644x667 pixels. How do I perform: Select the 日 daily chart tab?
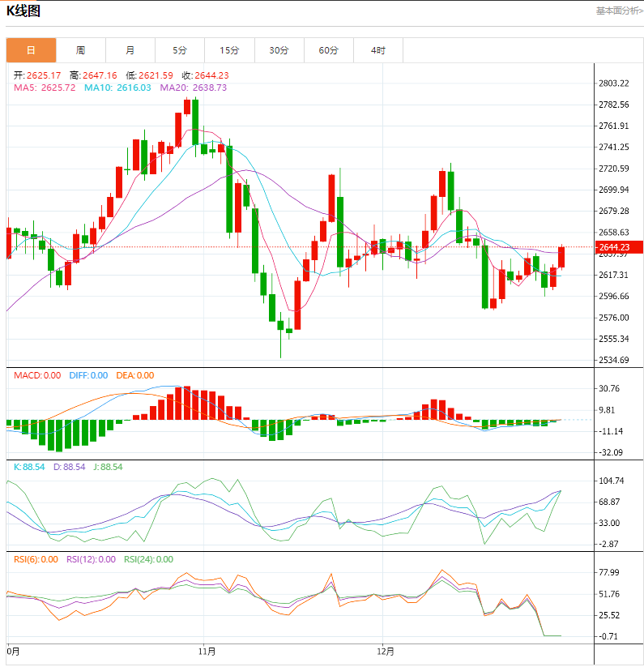(31, 50)
